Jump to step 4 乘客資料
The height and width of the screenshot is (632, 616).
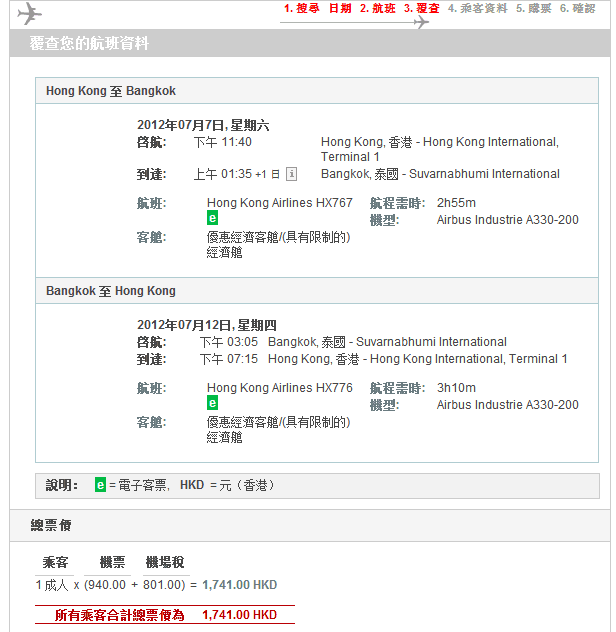pyautogui.click(x=478, y=8)
